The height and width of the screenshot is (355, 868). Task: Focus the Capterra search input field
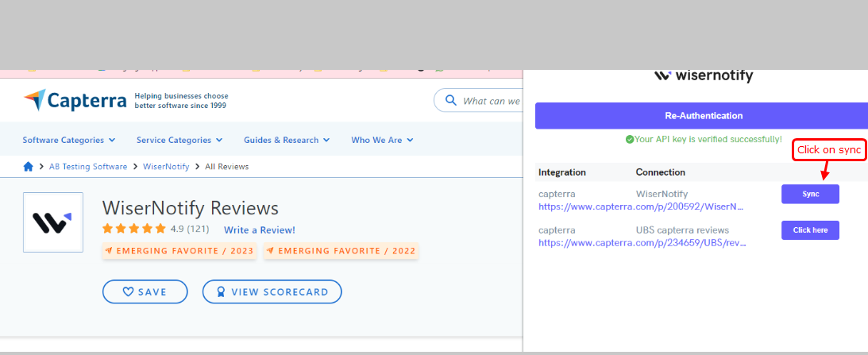point(491,101)
